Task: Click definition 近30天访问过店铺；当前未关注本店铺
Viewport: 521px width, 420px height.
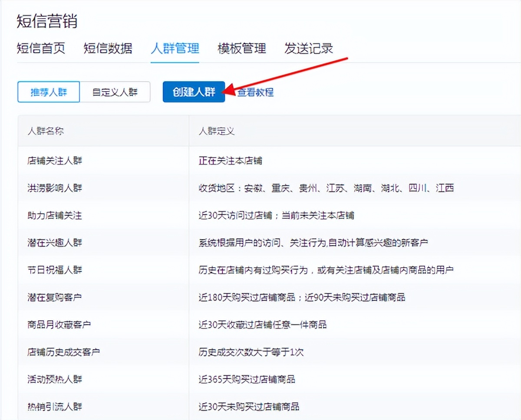Action: pyautogui.click(x=277, y=215)
